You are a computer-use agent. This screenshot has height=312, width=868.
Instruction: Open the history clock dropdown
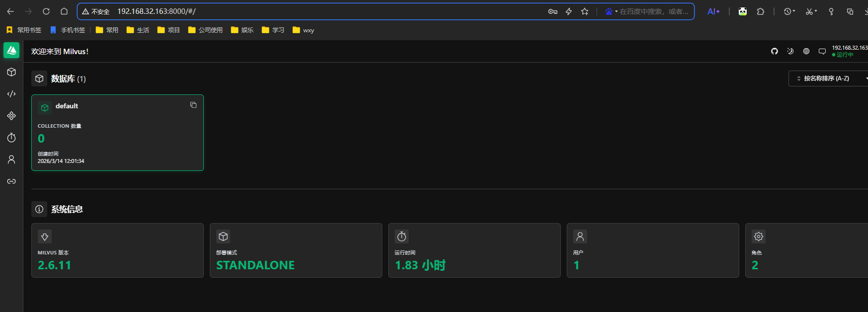pos(789,11)
